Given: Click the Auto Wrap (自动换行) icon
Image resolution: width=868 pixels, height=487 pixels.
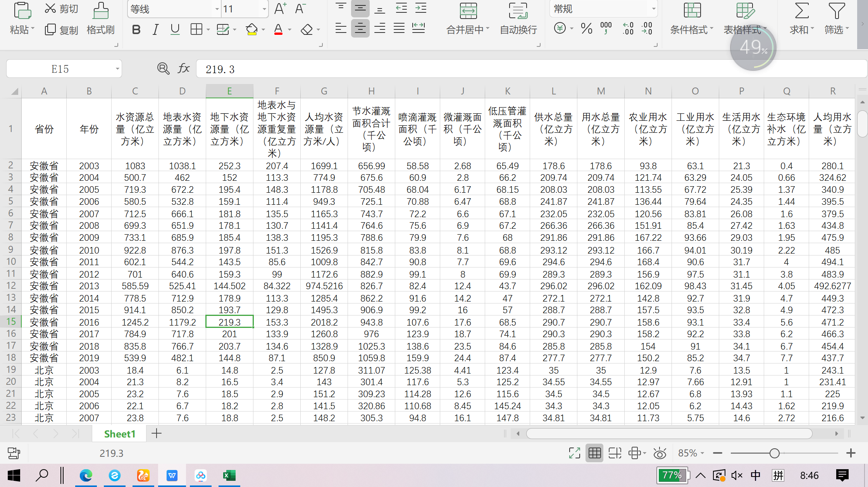Looking at the screenshot, I should click(x=518, y=11).
